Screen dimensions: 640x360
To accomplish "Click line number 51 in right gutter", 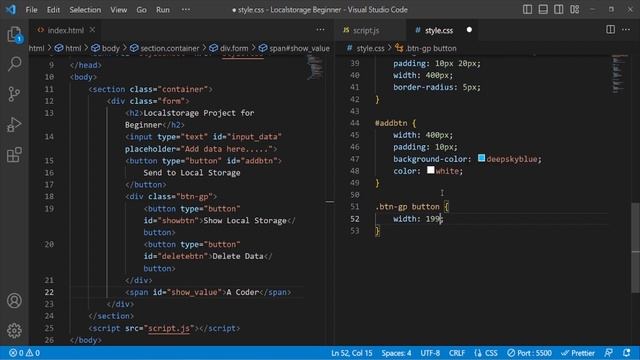I will coord(355,207).
